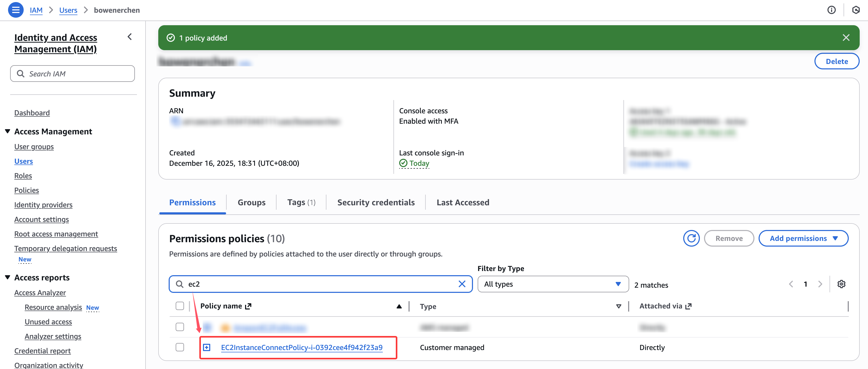Collapse the Access Management section
Screen dimensions: 868x369
click(x=8, y=131)
